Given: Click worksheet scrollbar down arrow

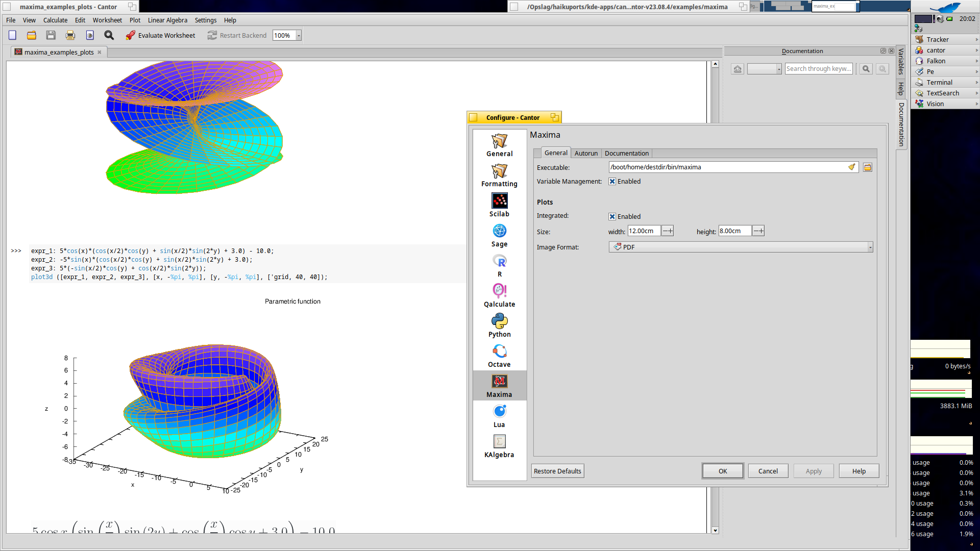Looking at the screenshot, I should click(715, 530).
